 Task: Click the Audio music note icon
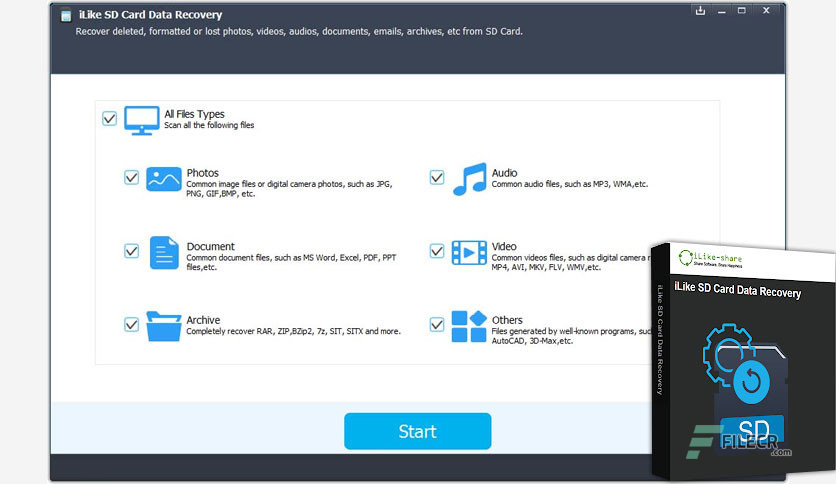(x=470, y=179)
